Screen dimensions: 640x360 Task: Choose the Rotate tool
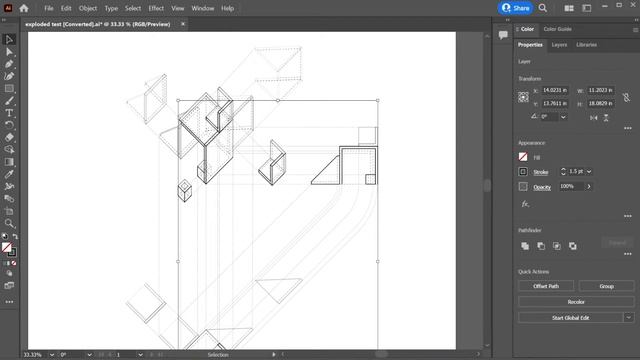pyautogui.click(x=9, y=125)
